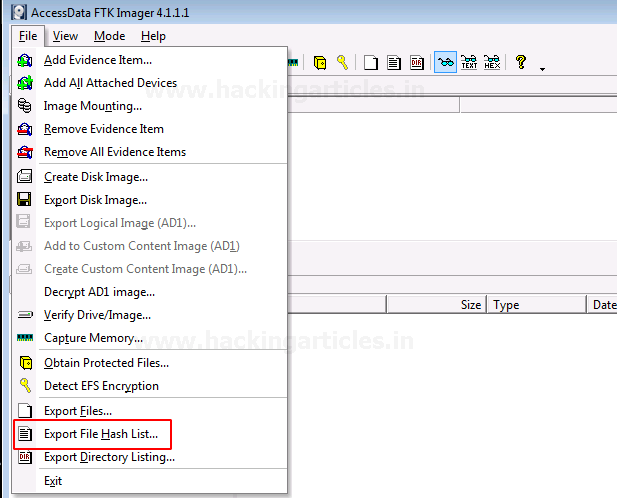
Task: Open the Help menu
Action: tap(153, 36)
